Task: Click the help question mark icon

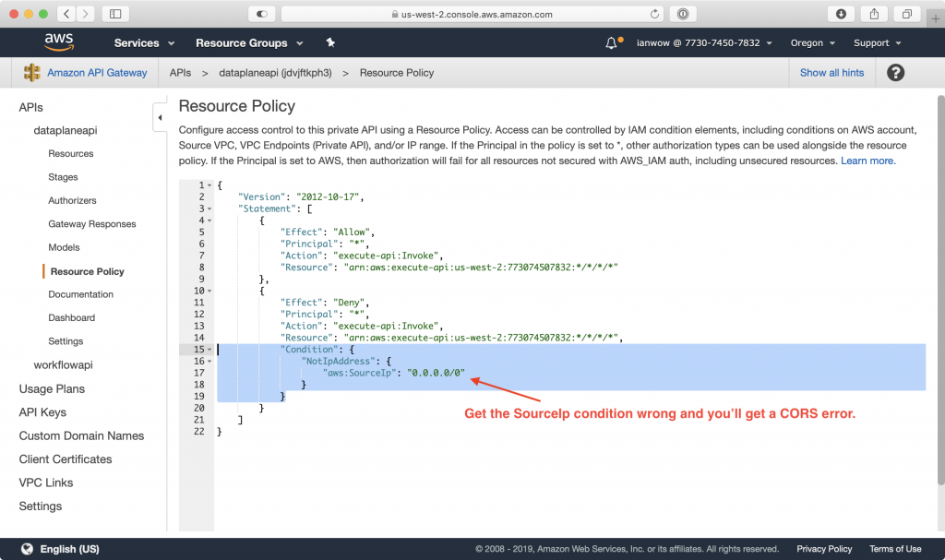Action: coord(895,72)
